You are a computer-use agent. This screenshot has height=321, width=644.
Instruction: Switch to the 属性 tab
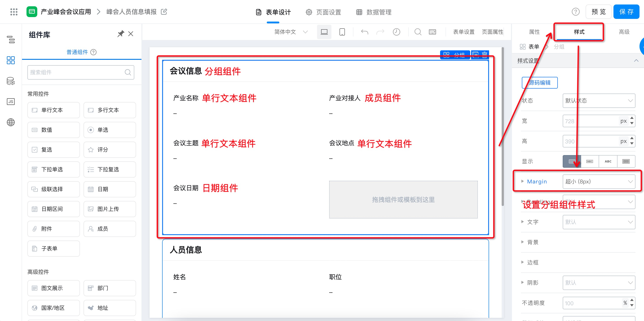tap(534, 32)
